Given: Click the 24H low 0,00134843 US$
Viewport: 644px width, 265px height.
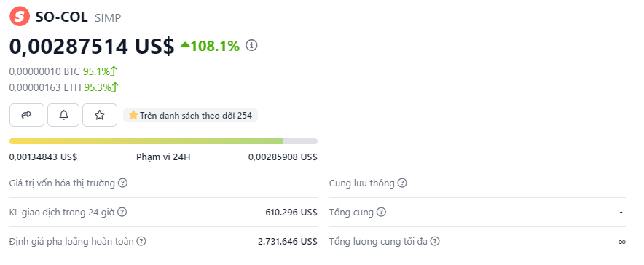Looking at the screenshot, I should (x=44, y=157).
